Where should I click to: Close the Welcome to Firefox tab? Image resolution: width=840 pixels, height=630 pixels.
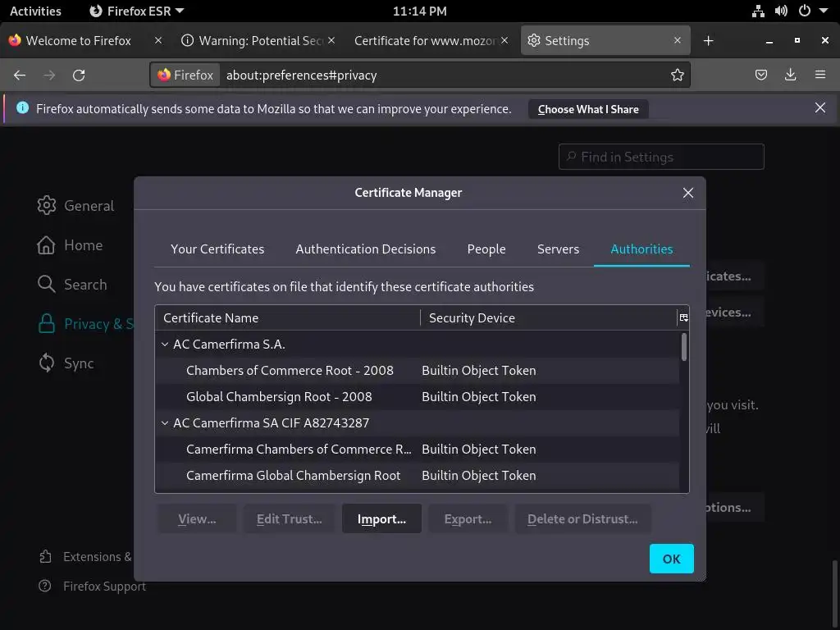(158, 40)
